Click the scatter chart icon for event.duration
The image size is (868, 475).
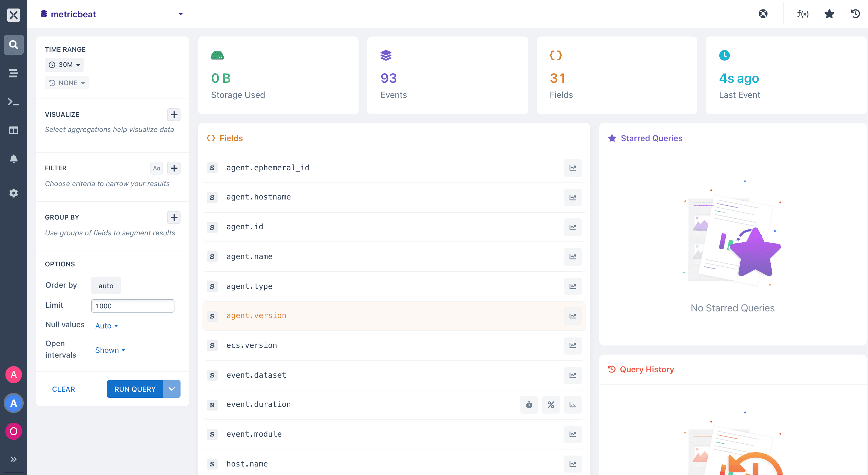[573, 404]
